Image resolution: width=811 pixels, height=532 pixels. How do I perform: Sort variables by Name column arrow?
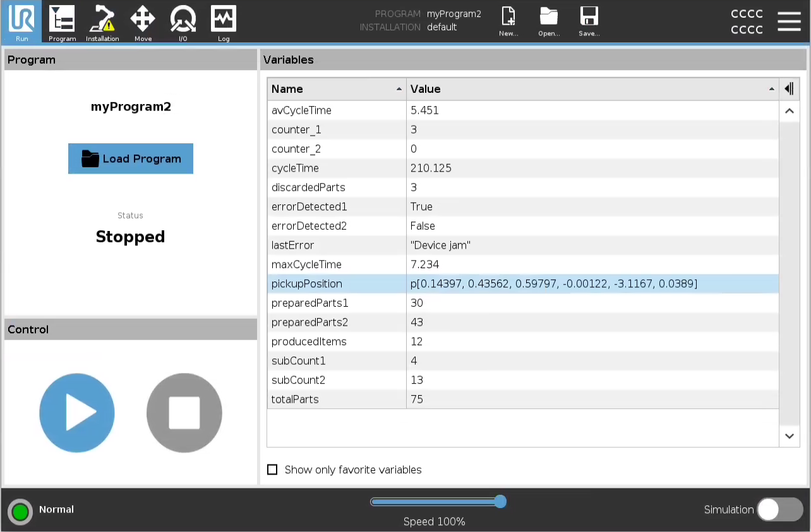[x=399, y=90]
